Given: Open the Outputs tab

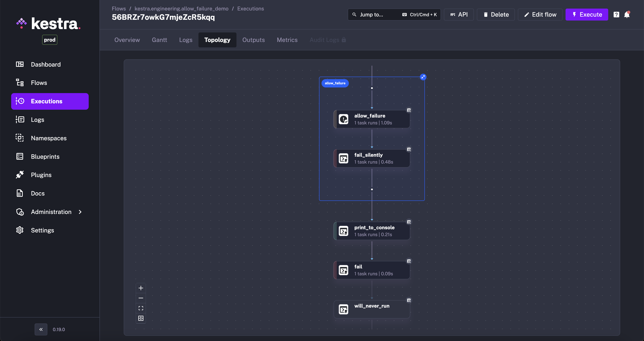Looking at the screenshot, I should (253, 40).
